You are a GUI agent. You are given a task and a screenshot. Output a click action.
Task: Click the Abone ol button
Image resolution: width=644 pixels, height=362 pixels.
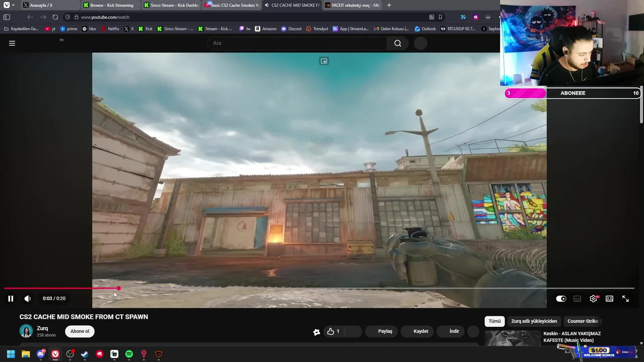80,331
